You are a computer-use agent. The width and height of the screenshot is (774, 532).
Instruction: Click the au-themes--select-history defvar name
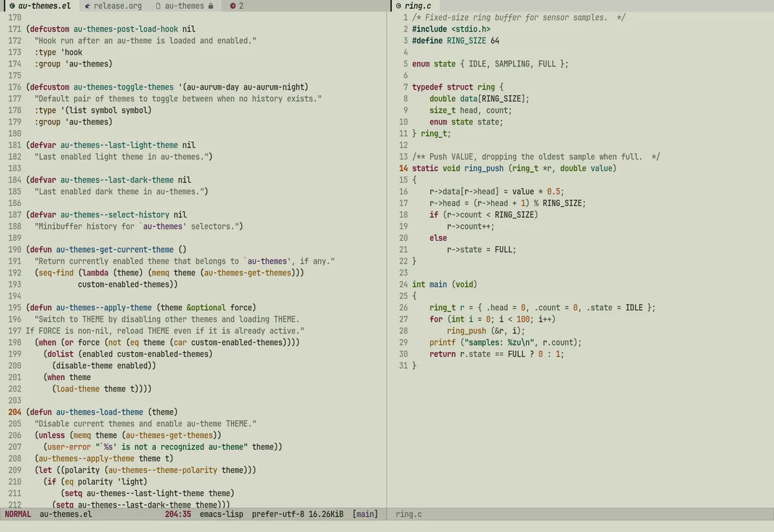point(115,215)
